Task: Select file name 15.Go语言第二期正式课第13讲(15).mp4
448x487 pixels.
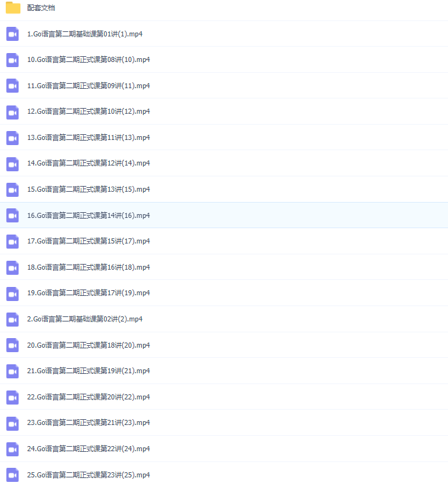Action: coord(89,189)
